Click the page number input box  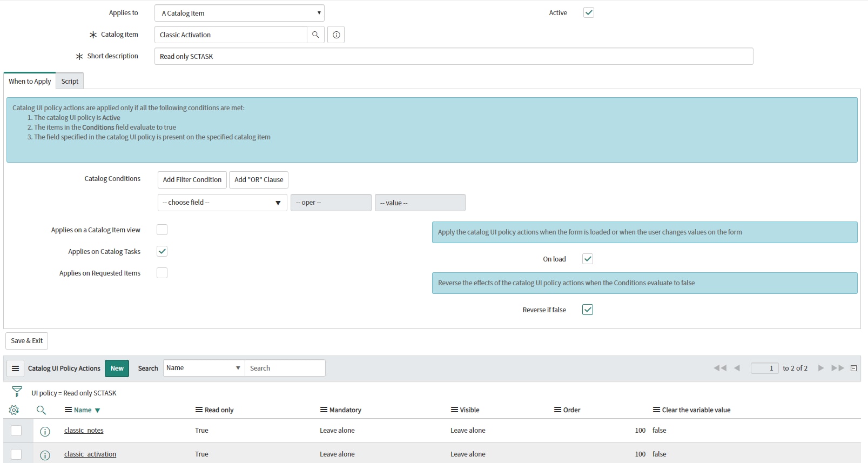tap(765, 368)
